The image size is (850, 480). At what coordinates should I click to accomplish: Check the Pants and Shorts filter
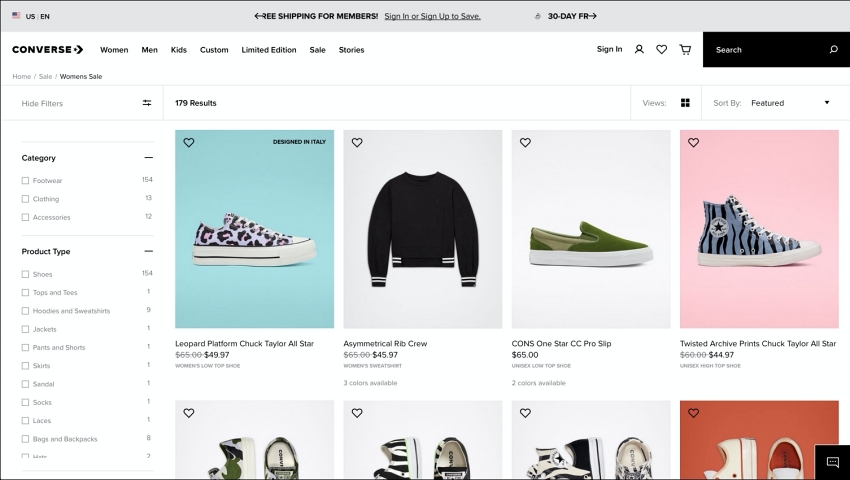point(25,348)
